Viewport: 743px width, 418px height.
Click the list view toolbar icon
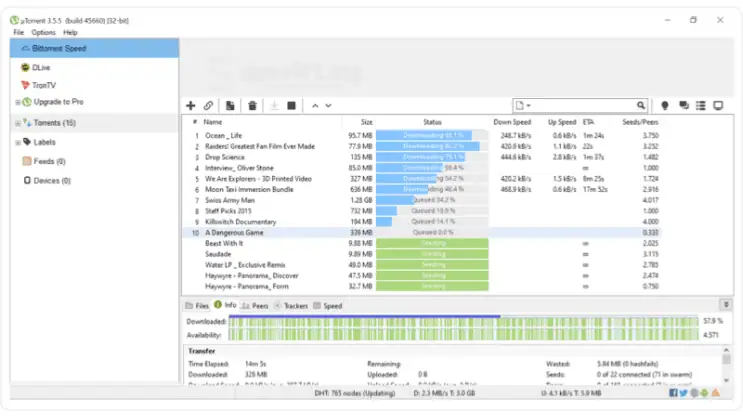[701, 105]
